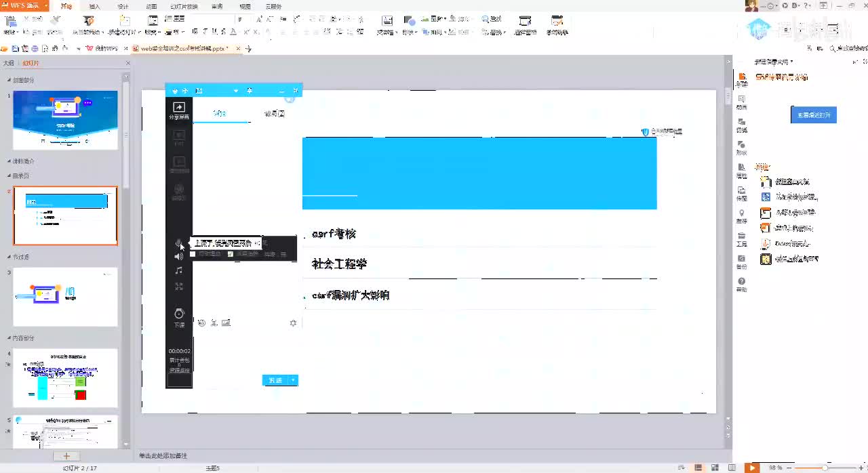Collapse the 封面部分 section
The image size is (868, 473).
tap(9, 80)
